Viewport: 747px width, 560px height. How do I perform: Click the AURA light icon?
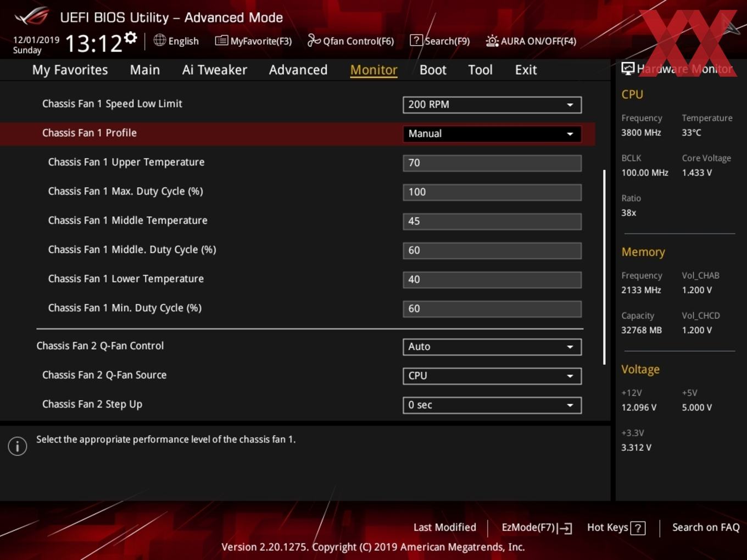click(492, 41)
